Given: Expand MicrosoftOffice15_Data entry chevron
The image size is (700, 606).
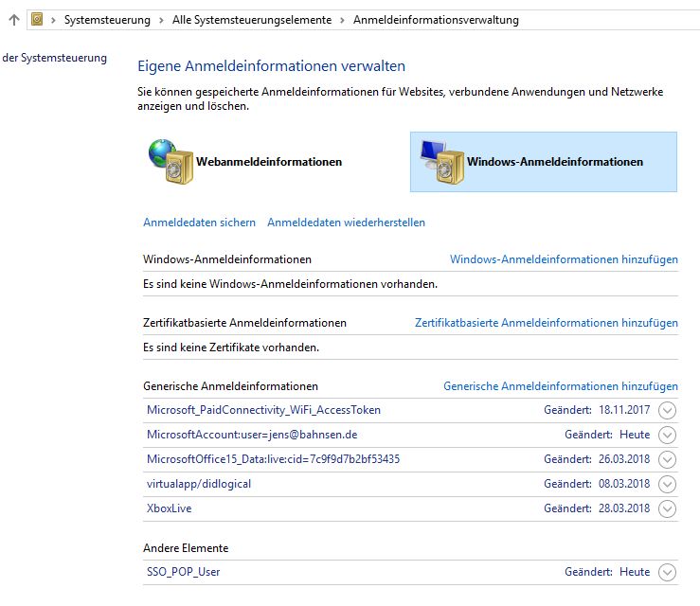Looking at the screenshot, I should pyautogui.click(x=667, y=459).
